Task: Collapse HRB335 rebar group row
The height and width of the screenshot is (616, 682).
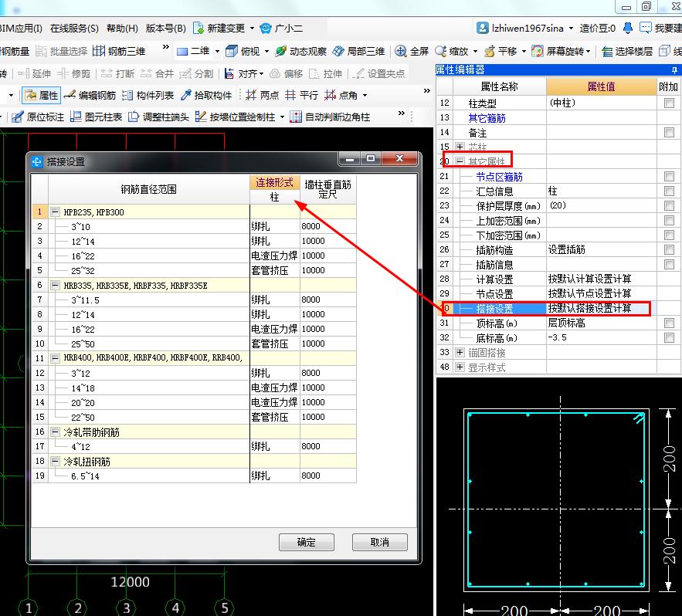Action: click(55, 285)
